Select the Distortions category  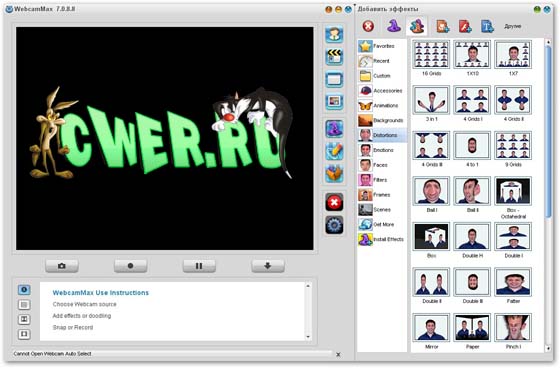[x=382, y=135]
